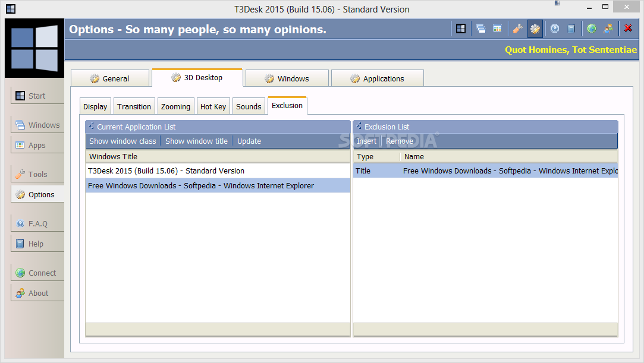The height and width of the screenshot is (363, 644).
Task: Open Help from the sidebar
Action: (x=37, y=244)
